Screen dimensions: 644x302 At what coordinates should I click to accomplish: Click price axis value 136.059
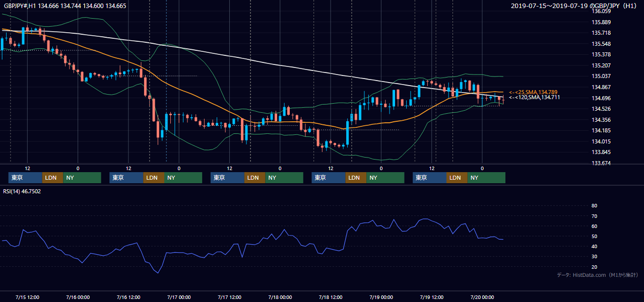point(601,11)
